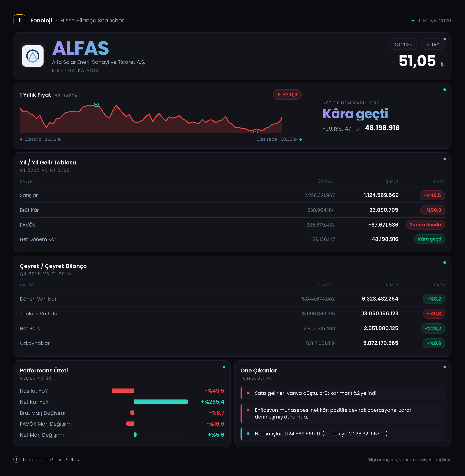Click the Fonoloji logo icon in header

coord(19,20)
